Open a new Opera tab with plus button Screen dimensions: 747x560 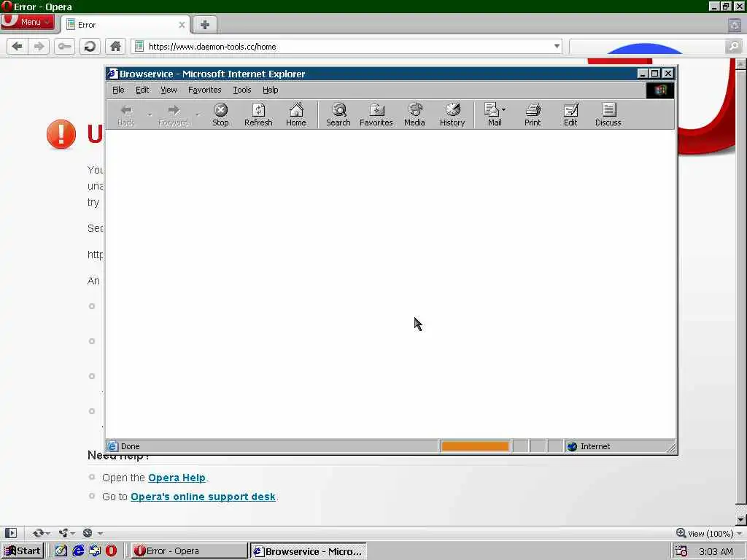205,25
